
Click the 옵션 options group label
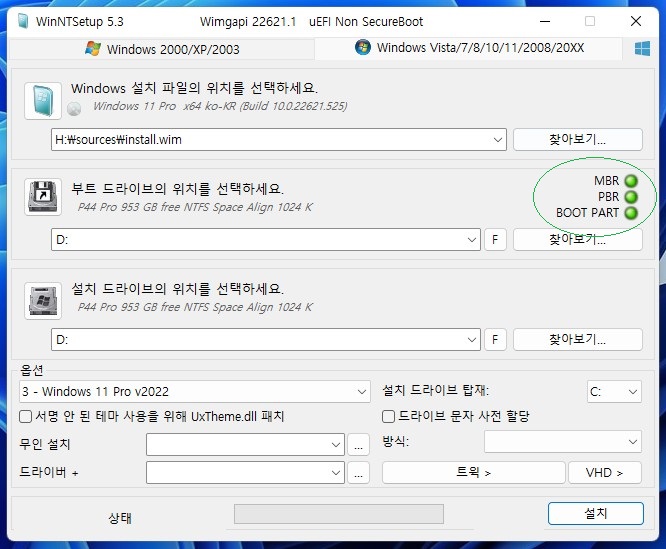[x=32, y=370]
